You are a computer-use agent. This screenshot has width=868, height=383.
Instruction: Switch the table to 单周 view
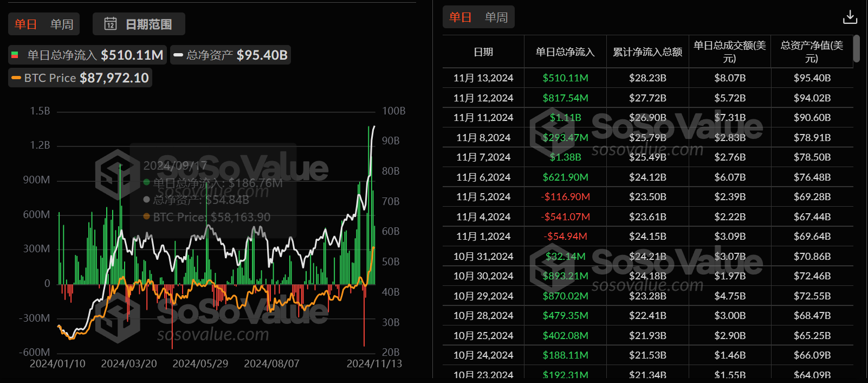(496, 17)
